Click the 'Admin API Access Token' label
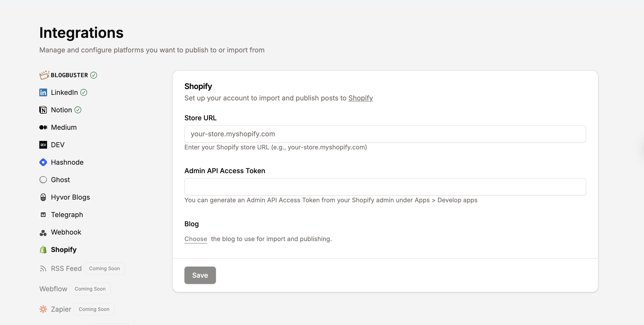The height and width of the screenshot is (325, 644). [224, 171]
